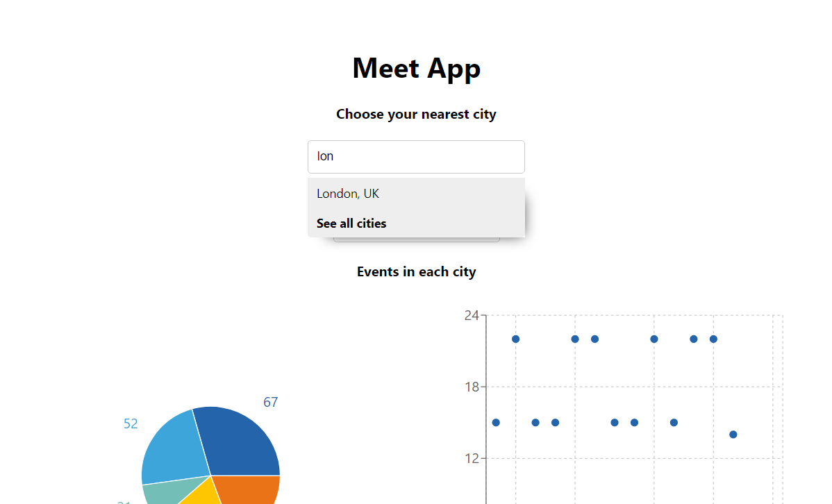
Task: Click the y-axis label 12
Action: coord(472,458)
